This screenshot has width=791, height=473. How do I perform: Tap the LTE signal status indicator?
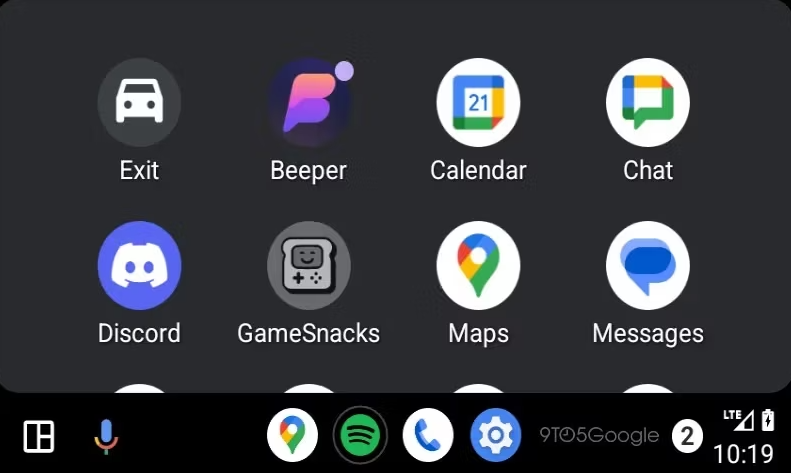[739, 420]
